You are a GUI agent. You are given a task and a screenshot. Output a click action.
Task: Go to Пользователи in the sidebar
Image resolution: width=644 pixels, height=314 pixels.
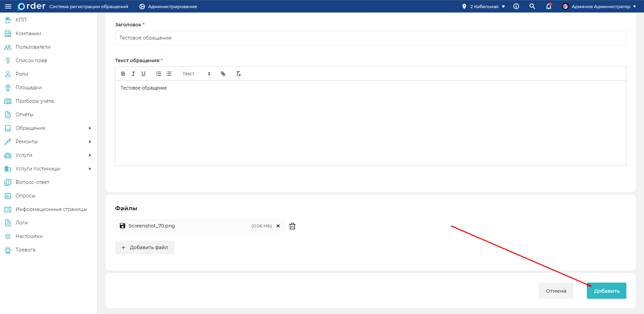33,47
